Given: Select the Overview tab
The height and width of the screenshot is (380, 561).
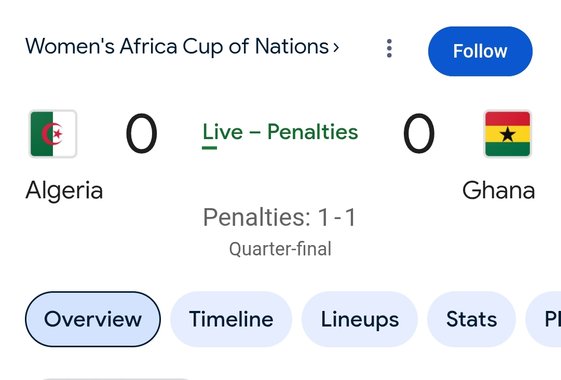Looking at the screenshot, I should 93,319.
